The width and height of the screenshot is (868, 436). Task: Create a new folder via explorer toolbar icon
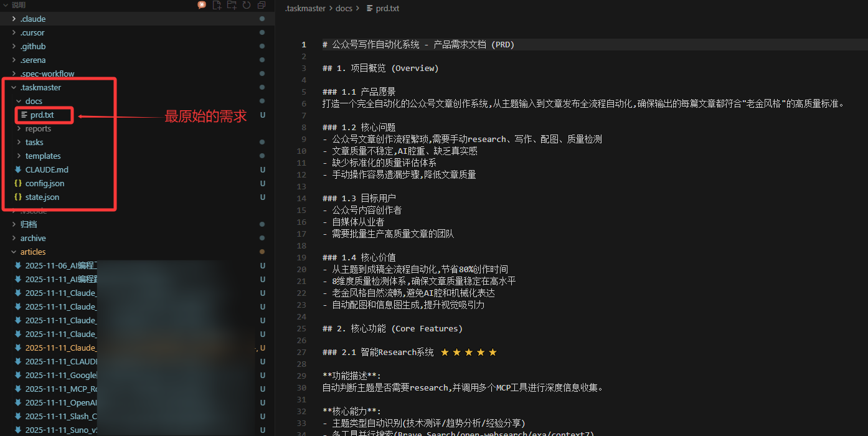[232, 5]
